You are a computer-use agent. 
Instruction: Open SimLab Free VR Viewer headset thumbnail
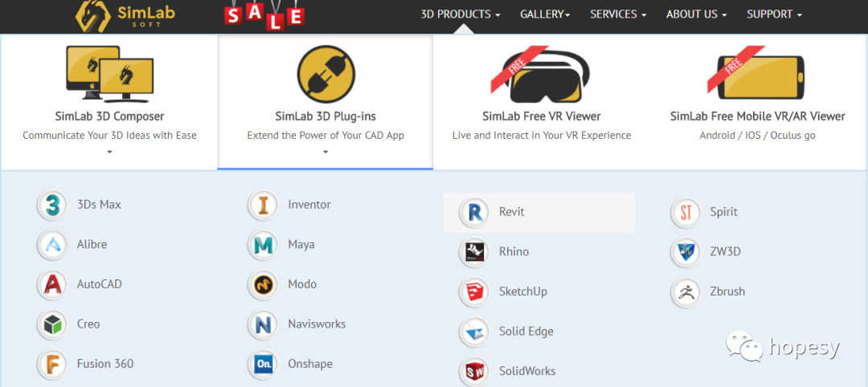coord(541,74)
